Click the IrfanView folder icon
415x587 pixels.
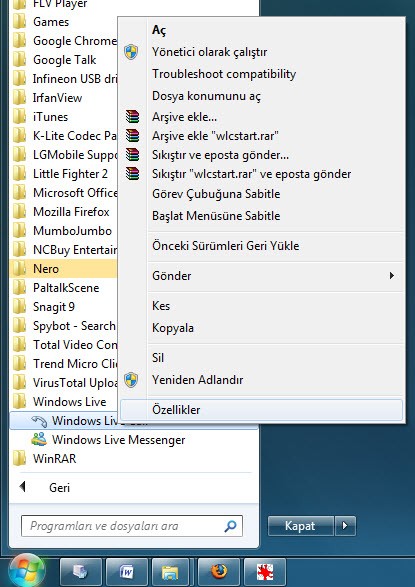[19, 98]
